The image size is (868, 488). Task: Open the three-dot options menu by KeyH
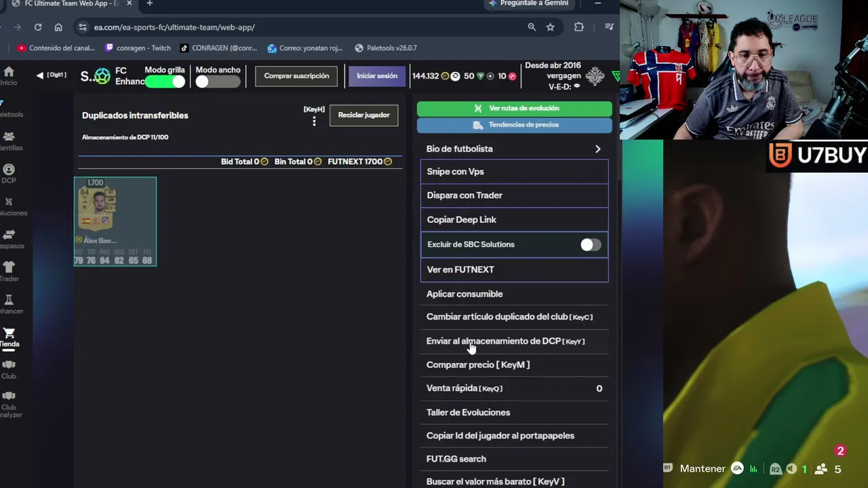[x=314, y=121]
